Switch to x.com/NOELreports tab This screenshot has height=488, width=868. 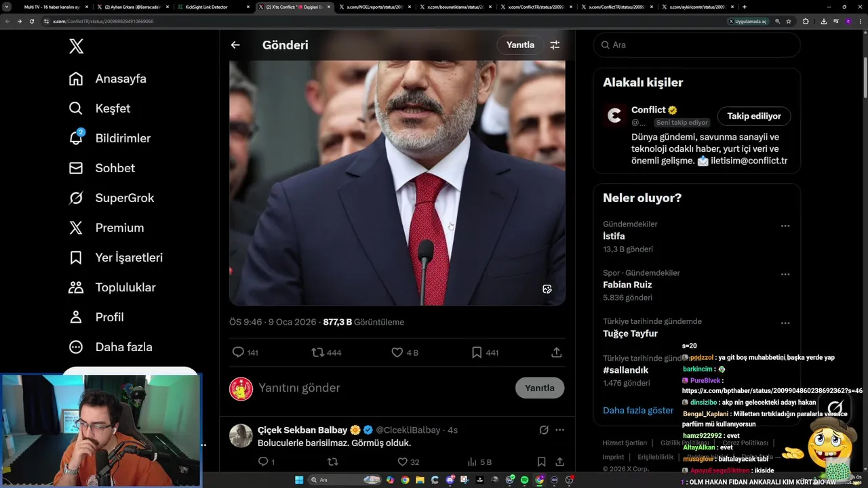[376, 7]
